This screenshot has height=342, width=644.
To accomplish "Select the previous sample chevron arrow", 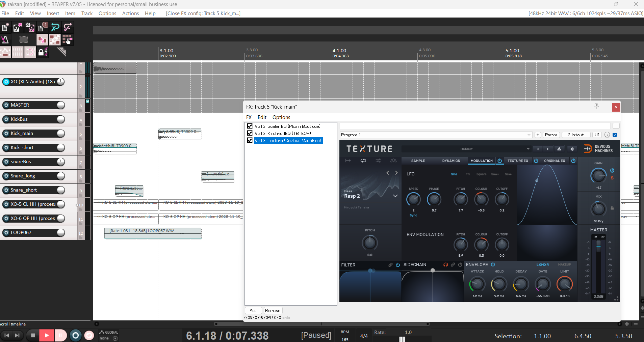I will click(x=388, y=173).
